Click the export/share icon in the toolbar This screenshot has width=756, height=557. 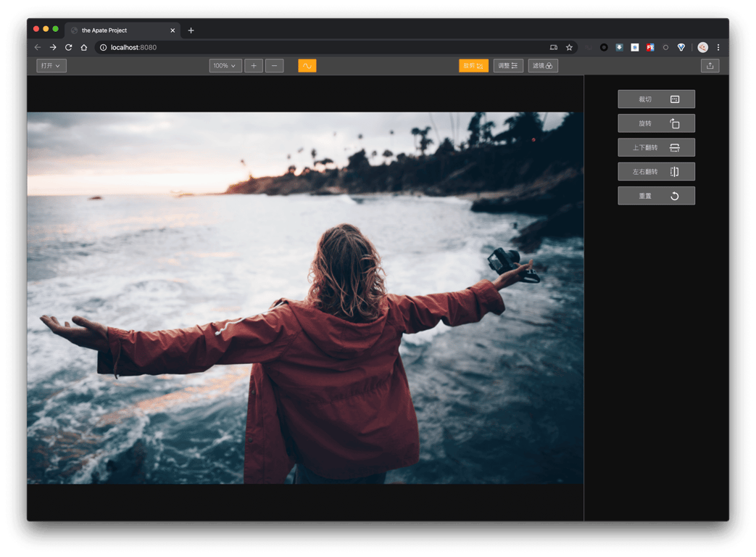710,66
